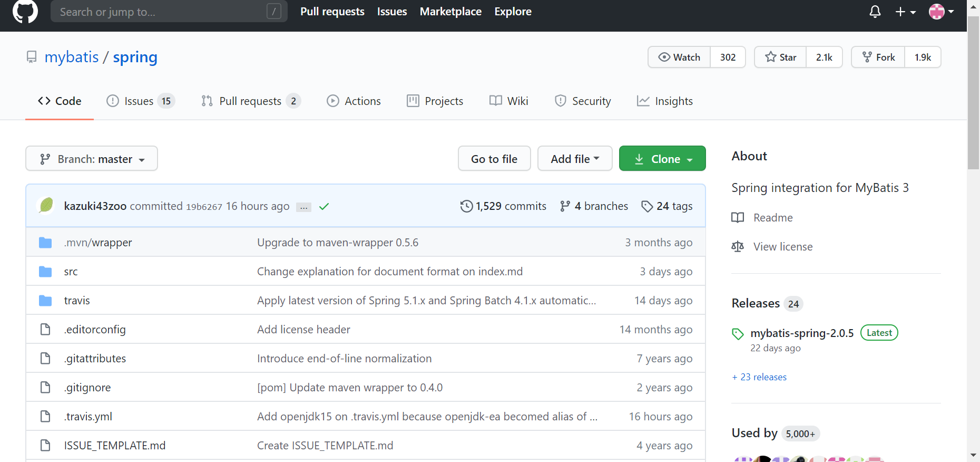Expand the commit message ellipsis
This screenshot has height=462, width=980.
pyautogui.click(x=303, y=207)
